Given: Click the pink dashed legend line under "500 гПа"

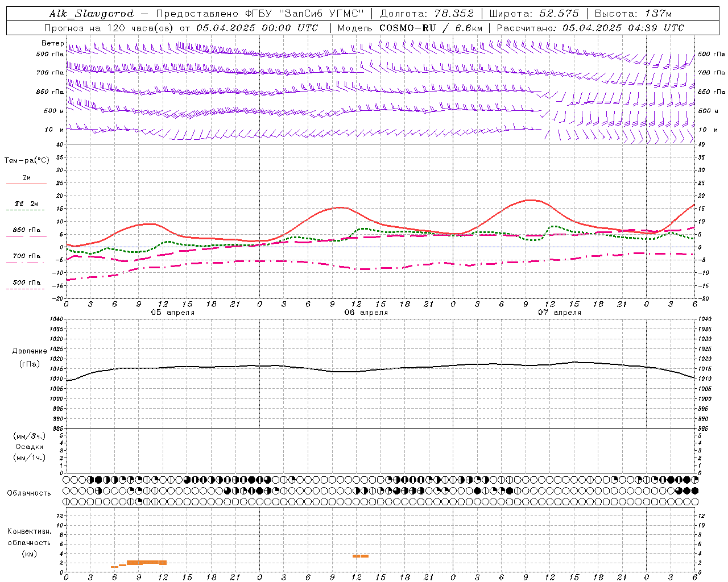Looking at the screenshot, I should tap(26, 289).
